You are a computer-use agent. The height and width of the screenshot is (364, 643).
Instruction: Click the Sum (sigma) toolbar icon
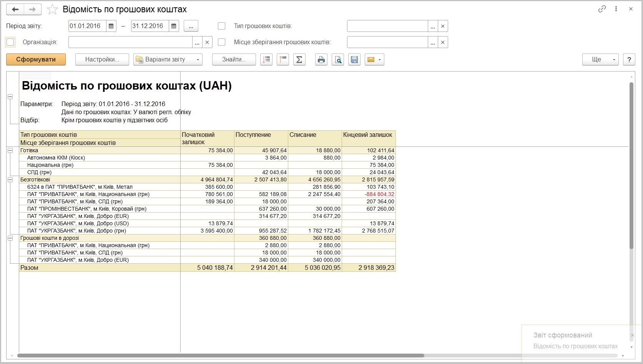pyautogui.click(x=299, y=60)
